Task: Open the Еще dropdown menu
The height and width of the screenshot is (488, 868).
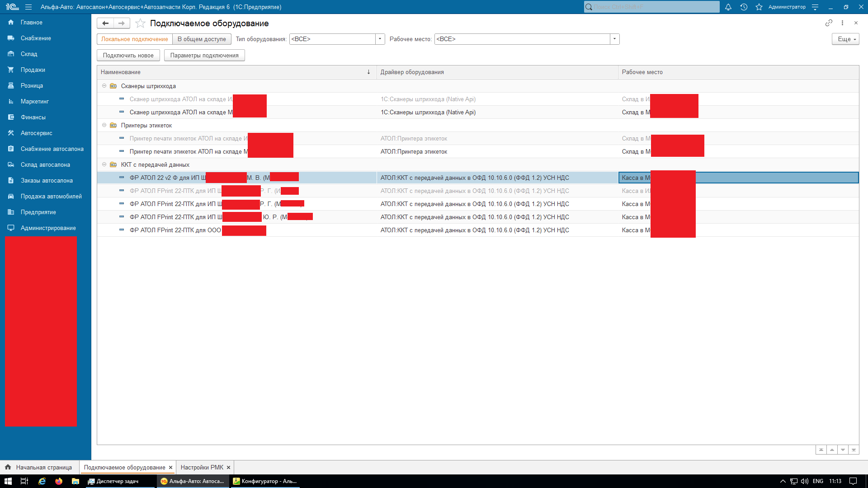Action: point(845,39)
